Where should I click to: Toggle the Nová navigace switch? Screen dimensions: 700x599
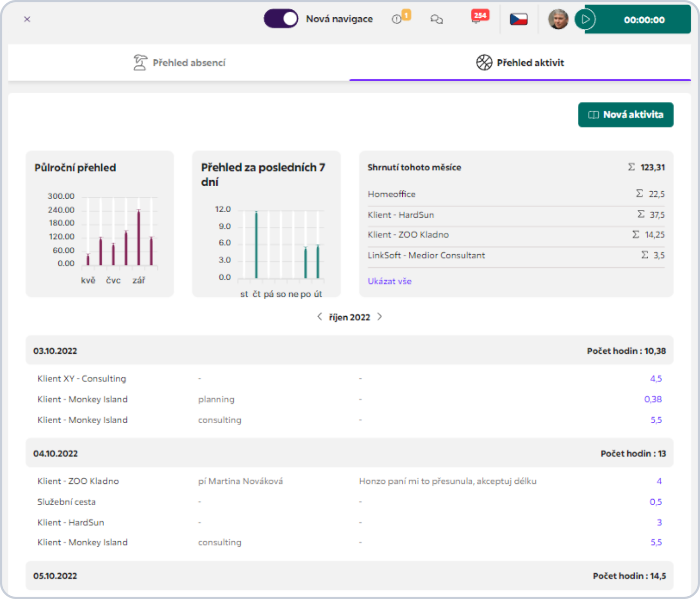click(x=280, y=19)
